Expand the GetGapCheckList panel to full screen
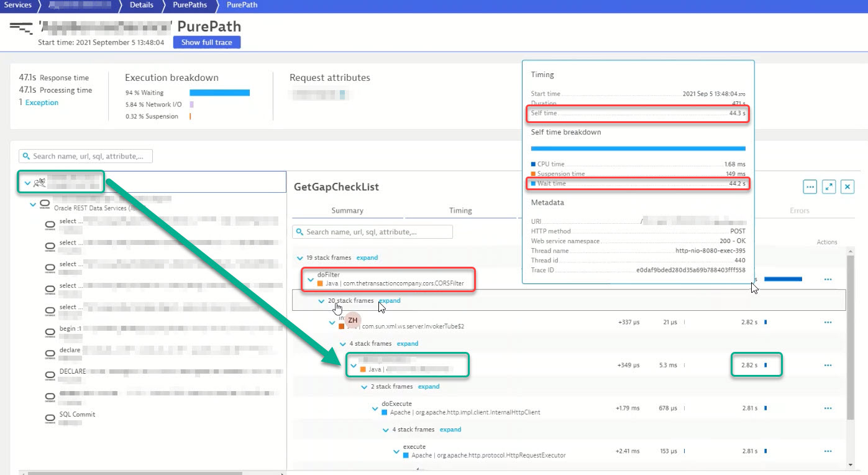 pos(828,187)
